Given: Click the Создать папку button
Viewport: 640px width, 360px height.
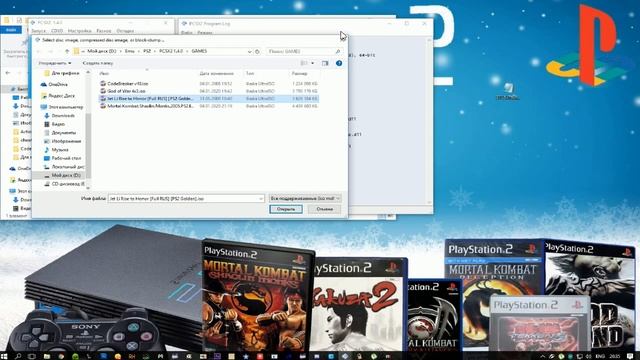Looking at the screenshot, I should point(98,63).
